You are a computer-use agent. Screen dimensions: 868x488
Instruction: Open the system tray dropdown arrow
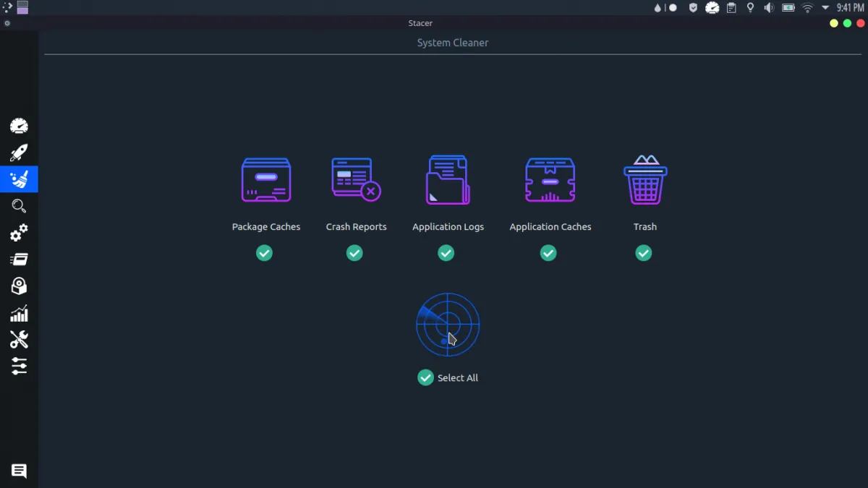click(x=825, y=7)
